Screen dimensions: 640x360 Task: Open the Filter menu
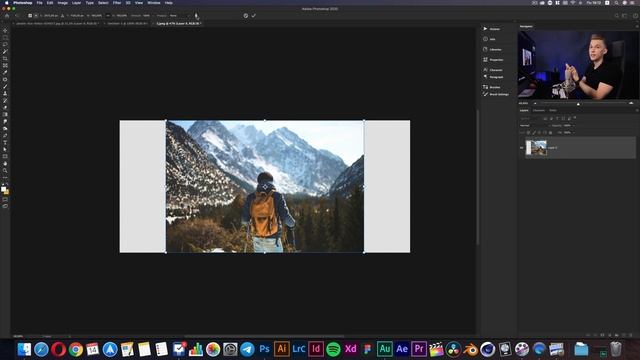[117, 3]
